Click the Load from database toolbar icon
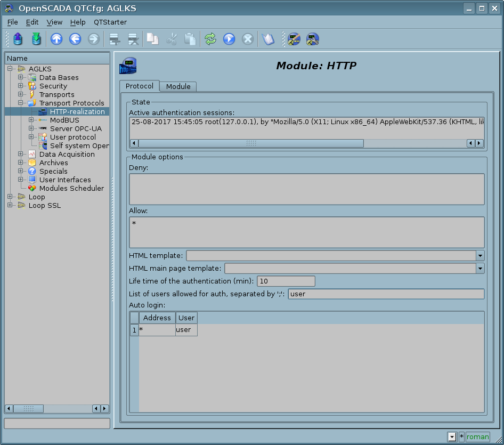The image size is (504, 445). [18, 39]
